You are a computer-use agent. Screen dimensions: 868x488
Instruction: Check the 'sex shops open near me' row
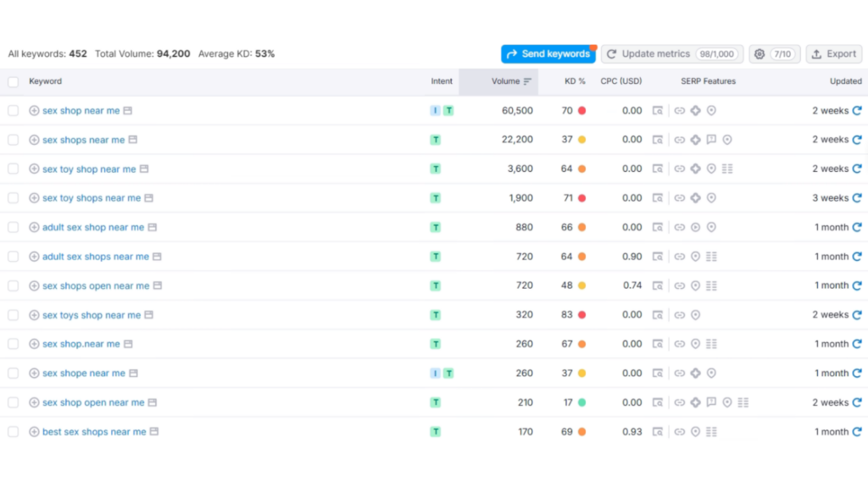pos(14,286)
